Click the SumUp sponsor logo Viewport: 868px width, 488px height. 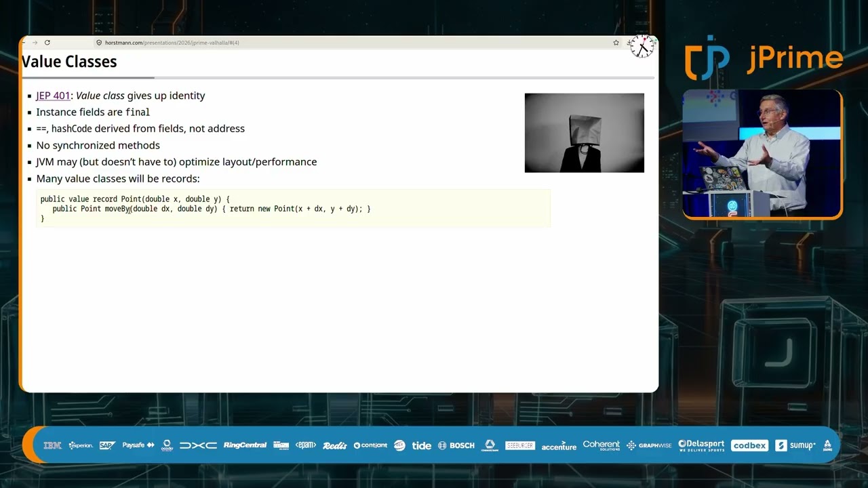click(795, 445)
